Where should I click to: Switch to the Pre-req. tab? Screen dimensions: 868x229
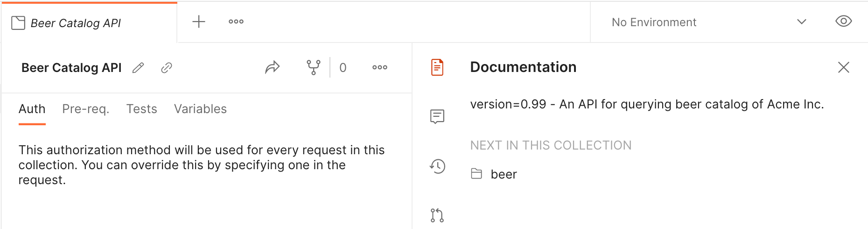86,109
